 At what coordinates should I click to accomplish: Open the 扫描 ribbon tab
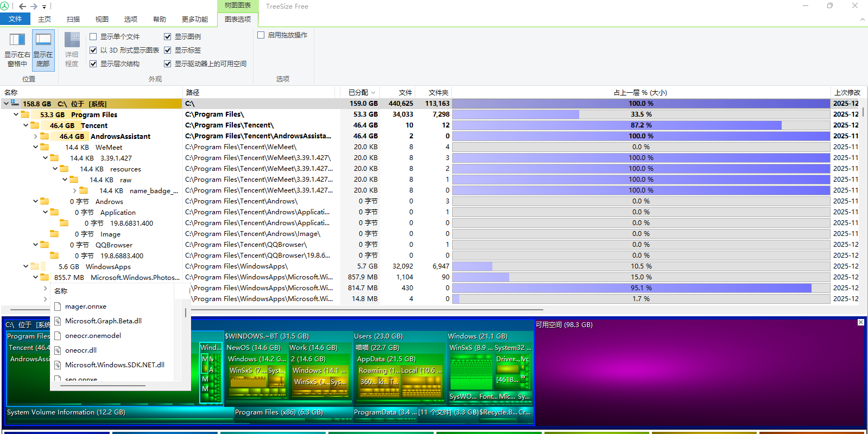tap(73, 20)
